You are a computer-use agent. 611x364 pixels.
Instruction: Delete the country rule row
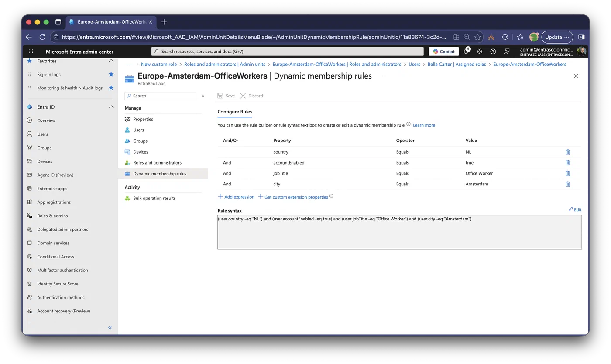(x=567, y=152)
